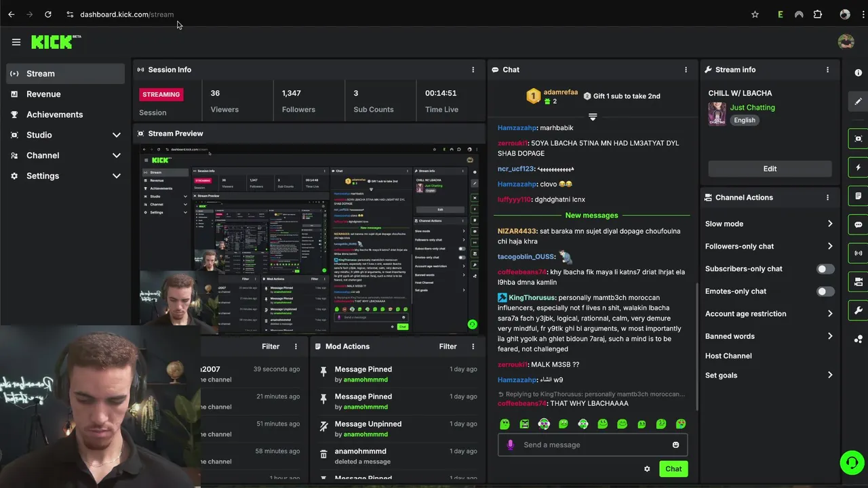Click the chat bubble icon in right sidebar

click(859, 224)
